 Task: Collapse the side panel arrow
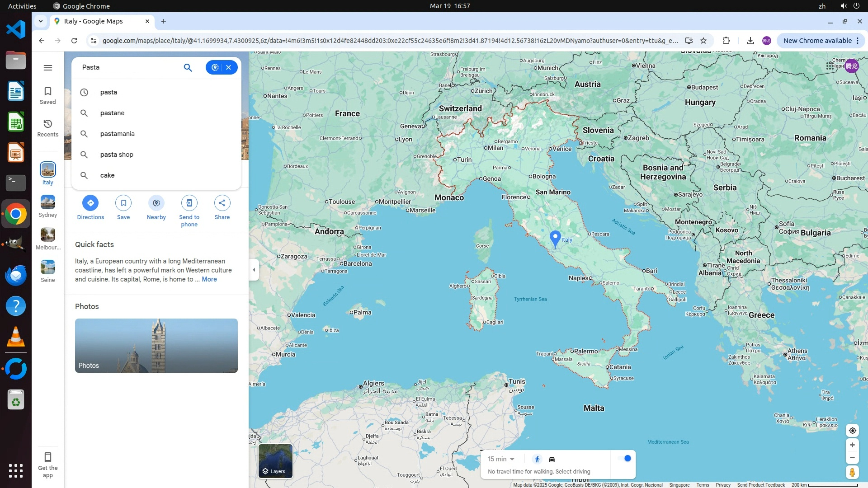coord(254,270)
